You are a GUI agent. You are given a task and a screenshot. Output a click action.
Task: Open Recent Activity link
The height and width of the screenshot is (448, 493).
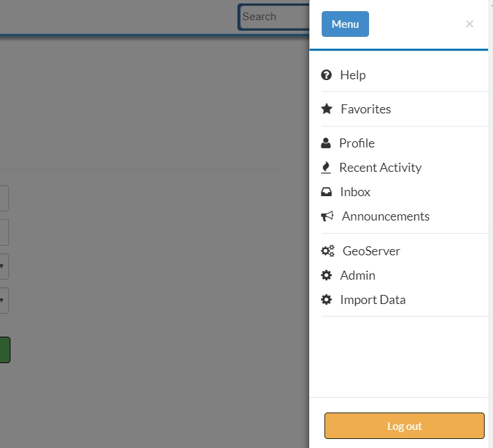(380, 168)
